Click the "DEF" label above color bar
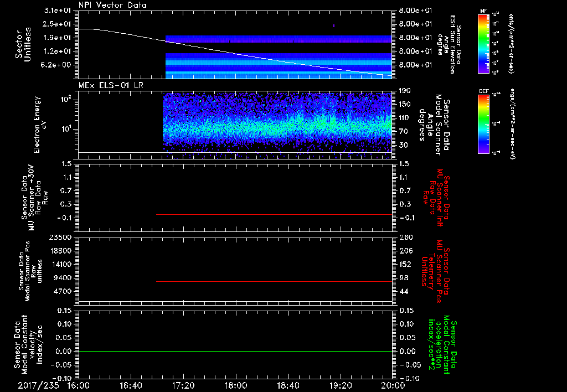The image size is (567, 392). coord(484,91)
